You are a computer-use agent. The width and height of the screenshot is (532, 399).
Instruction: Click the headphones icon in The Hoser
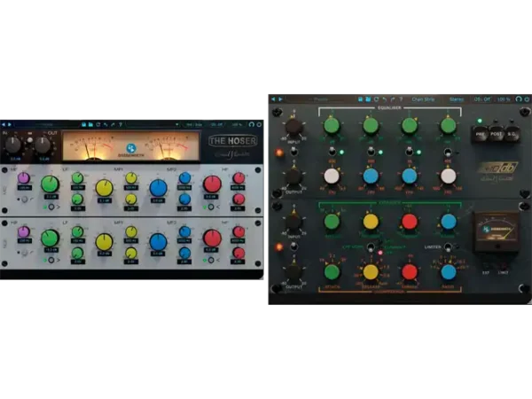[x=252, y=124]
